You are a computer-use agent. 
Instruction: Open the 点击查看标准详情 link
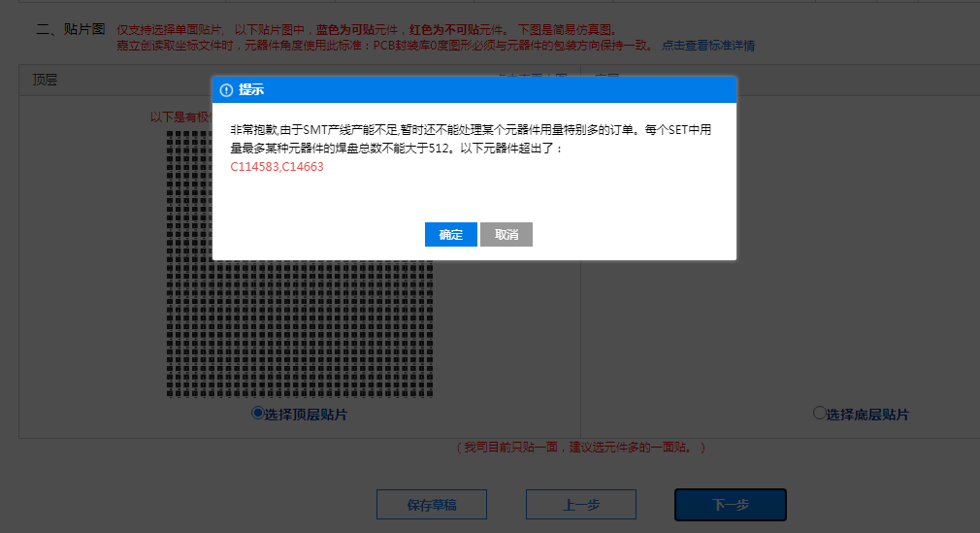click(708, 46)
